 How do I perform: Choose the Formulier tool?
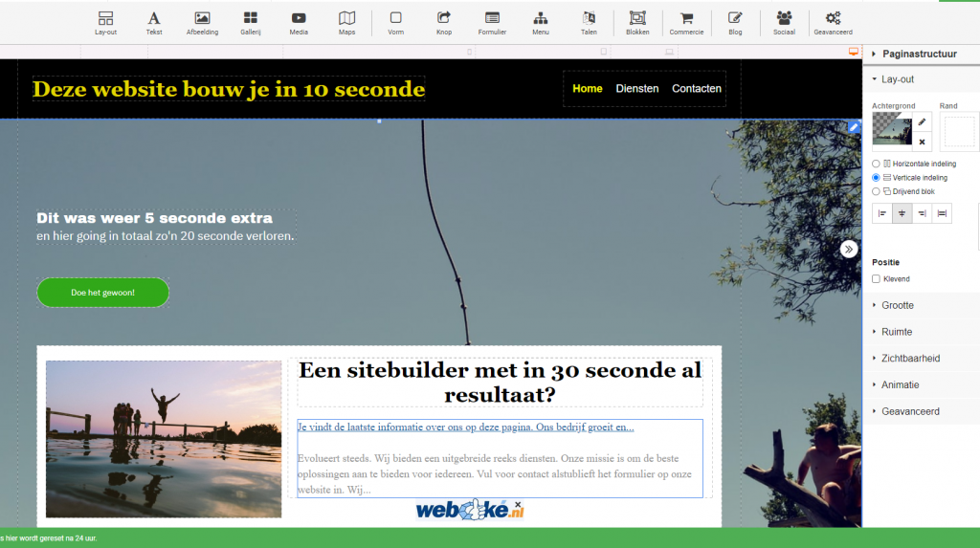coord(492,23)
